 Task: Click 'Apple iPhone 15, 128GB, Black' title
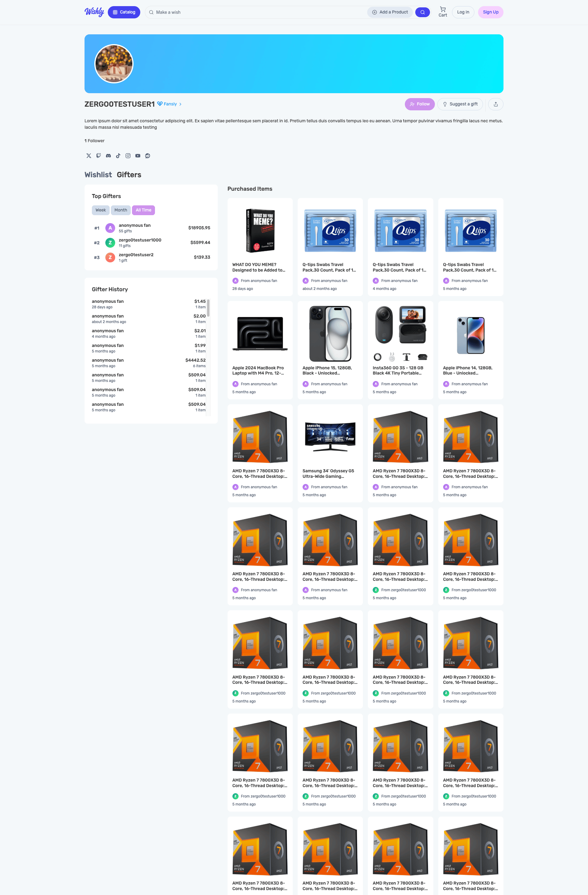coord(327,370)
